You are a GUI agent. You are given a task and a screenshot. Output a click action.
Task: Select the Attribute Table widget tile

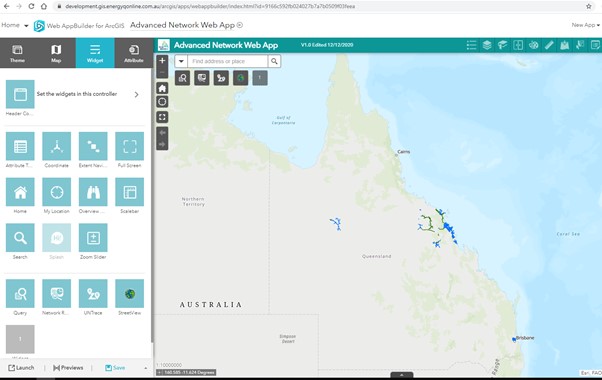click(x=20, y=146)
